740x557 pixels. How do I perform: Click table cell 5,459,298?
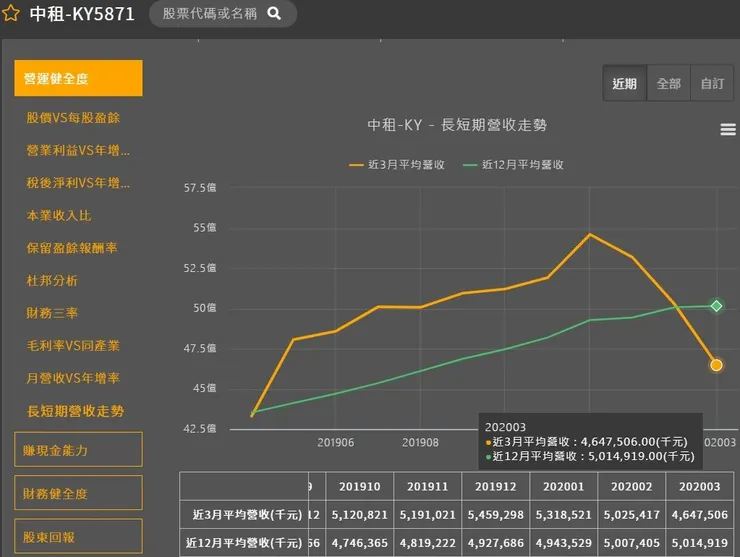click(x=496, y=515)
